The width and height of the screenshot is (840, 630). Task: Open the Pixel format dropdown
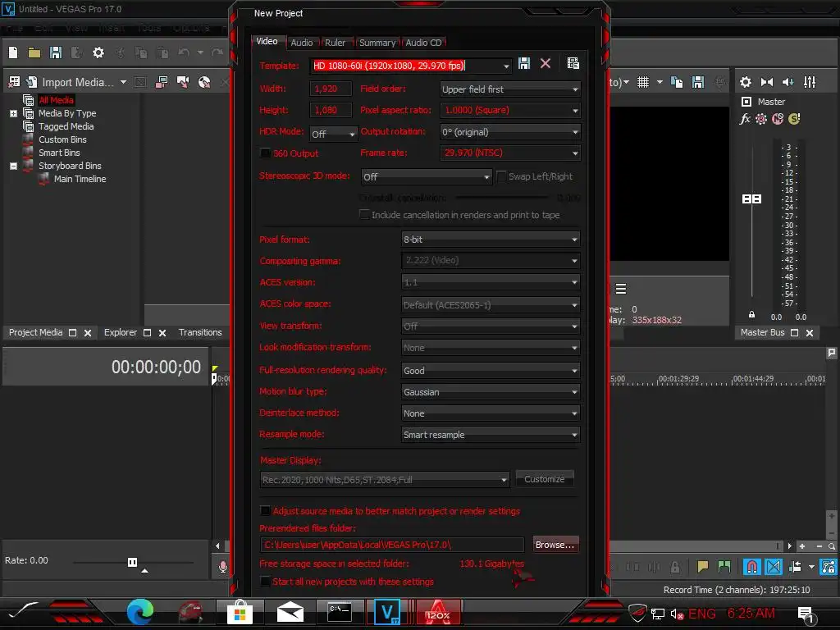click(491, 240)
